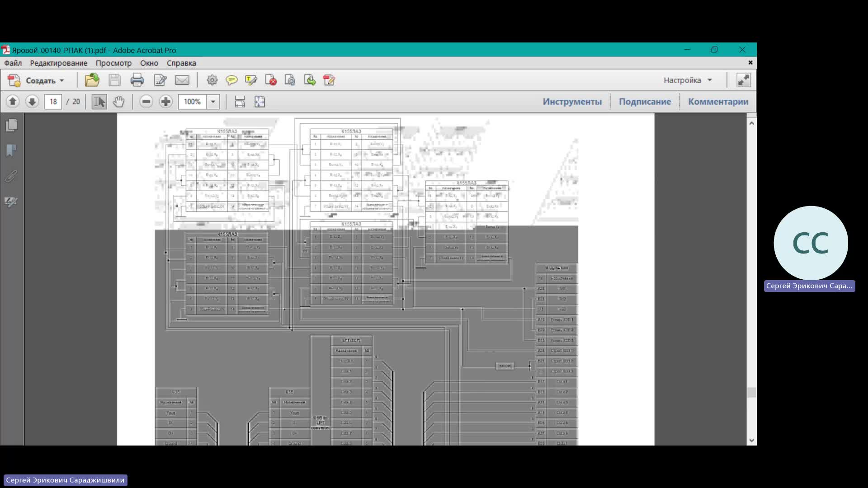The image size is (868, 488).
Task: Open the Просмотр menu
Action: (113, 63)
